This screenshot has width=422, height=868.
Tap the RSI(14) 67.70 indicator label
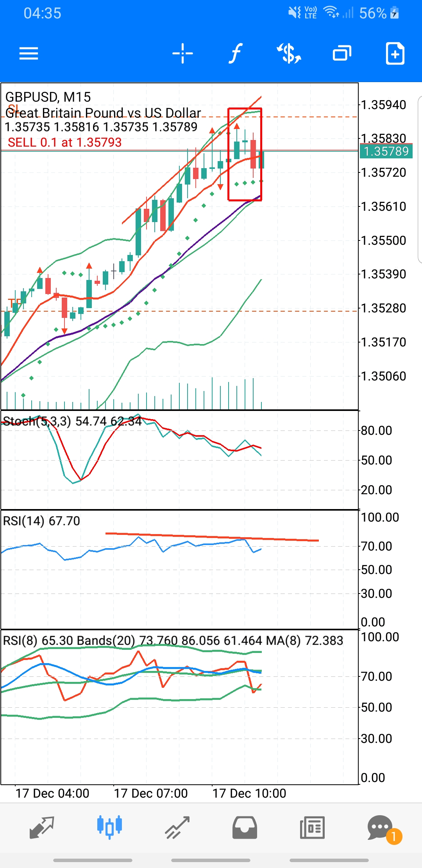[41, 521]
